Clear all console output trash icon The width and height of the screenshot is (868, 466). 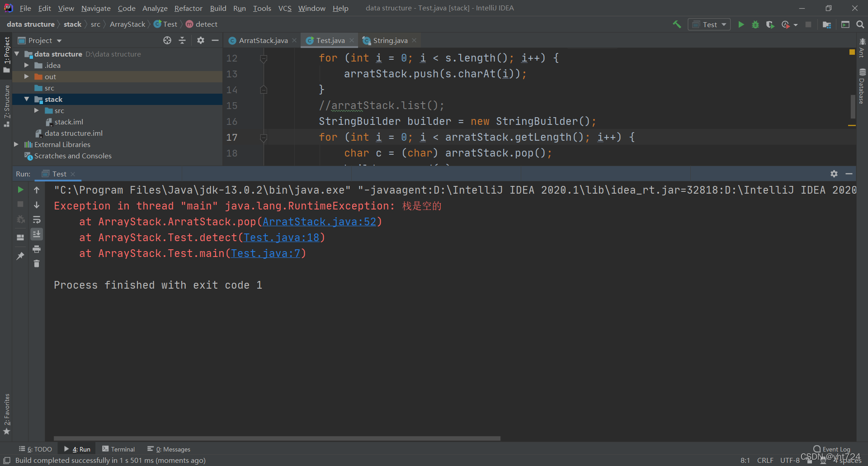pos(37,263)
